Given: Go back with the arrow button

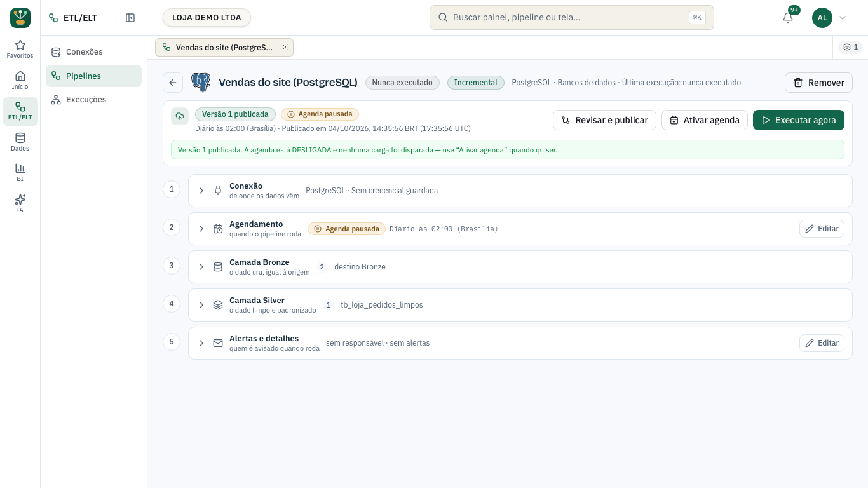Looking at the screenshot, I should [x=173, y=83].
